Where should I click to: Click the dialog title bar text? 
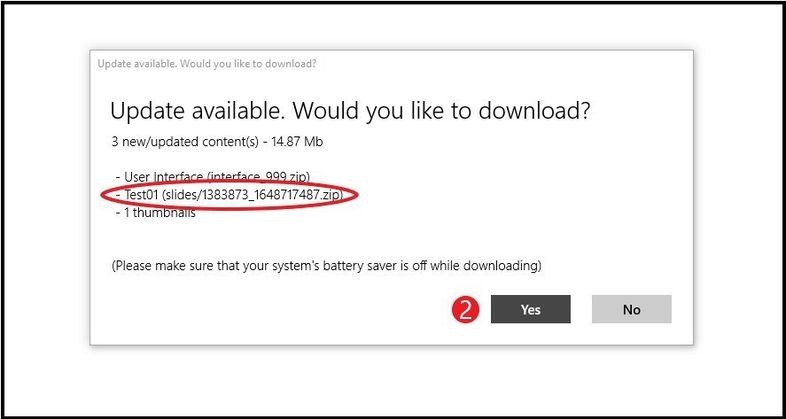[x=207, y=64]
